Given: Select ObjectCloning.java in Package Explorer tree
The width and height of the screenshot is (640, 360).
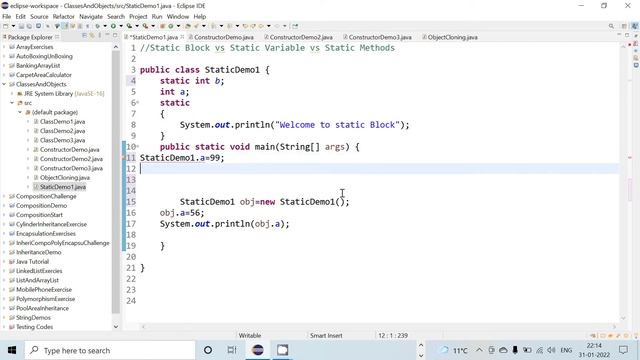Looking at the screenshot, I should pos(65,178).
